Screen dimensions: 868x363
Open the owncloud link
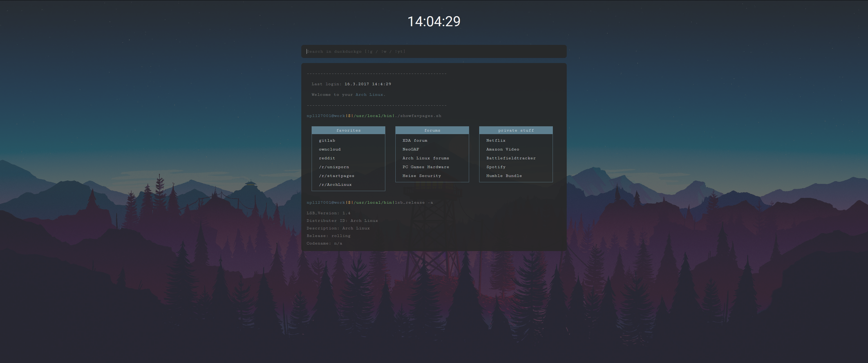click(x=330, y=149)
